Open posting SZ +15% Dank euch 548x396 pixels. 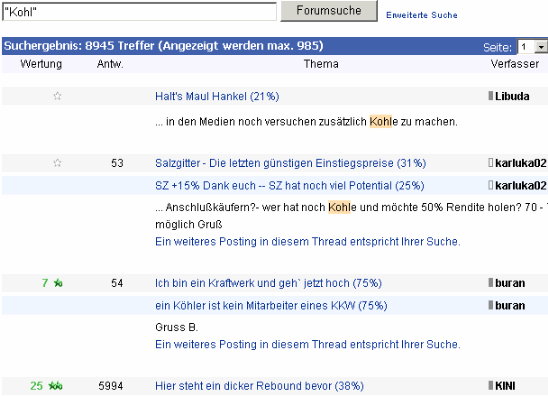coord(290,186)
